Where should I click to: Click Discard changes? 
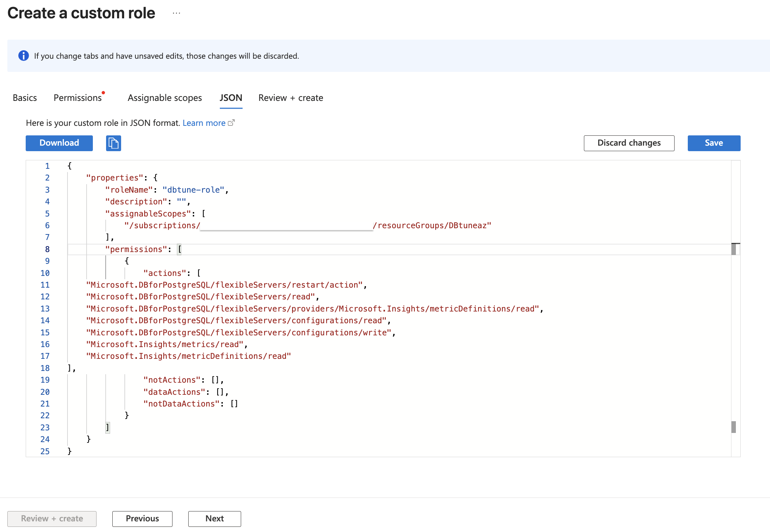point(629,143)
